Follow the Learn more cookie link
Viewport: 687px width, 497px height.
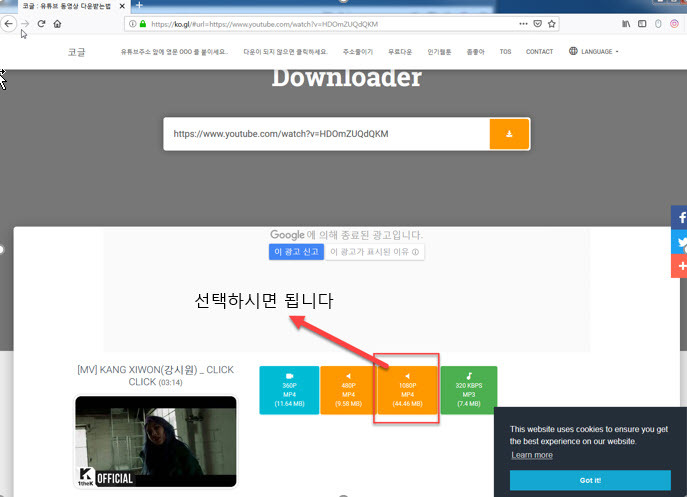532,455
